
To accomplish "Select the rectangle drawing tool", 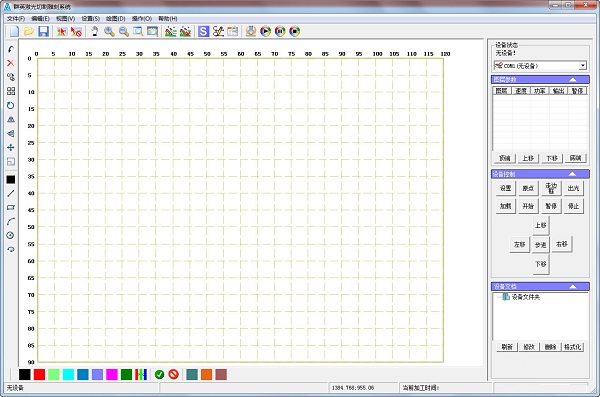I will (x=11, y=207).
